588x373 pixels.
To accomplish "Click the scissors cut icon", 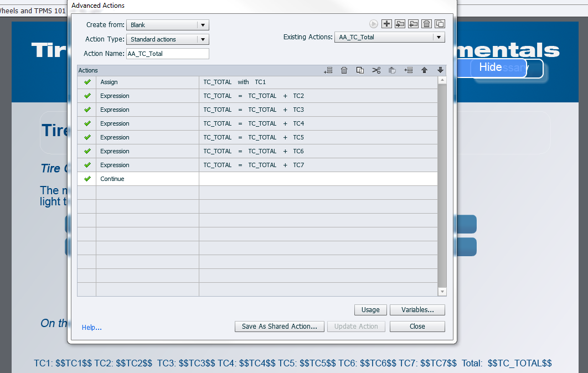I will click(376, 70).
